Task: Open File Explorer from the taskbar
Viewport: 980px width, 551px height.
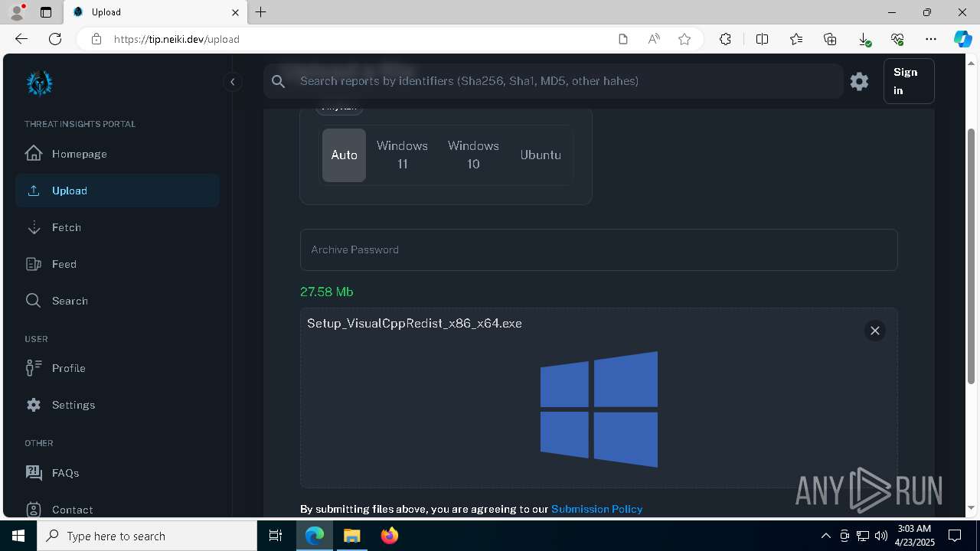Action: coord(352,536)
